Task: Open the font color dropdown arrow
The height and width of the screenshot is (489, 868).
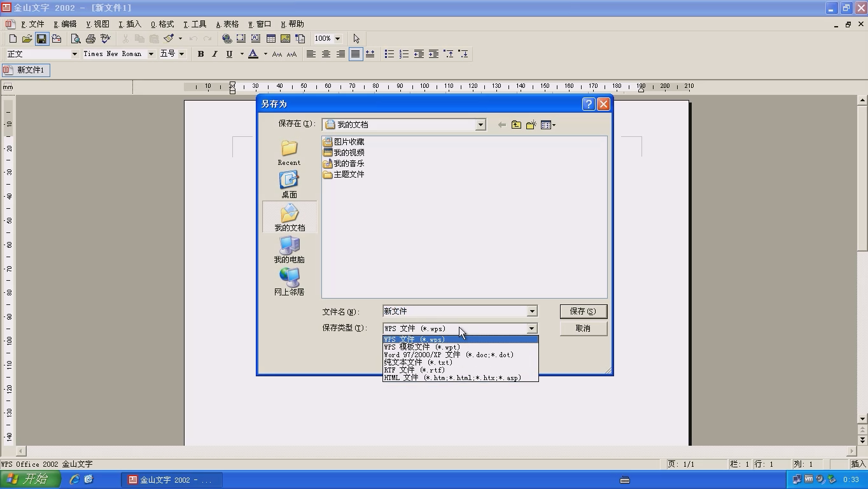Action: (265, 54)
